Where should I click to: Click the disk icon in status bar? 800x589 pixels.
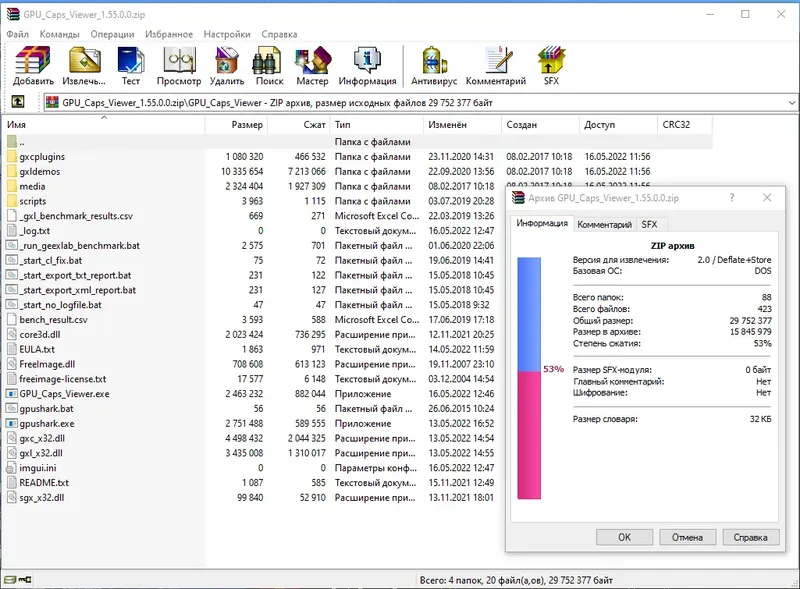10,580
